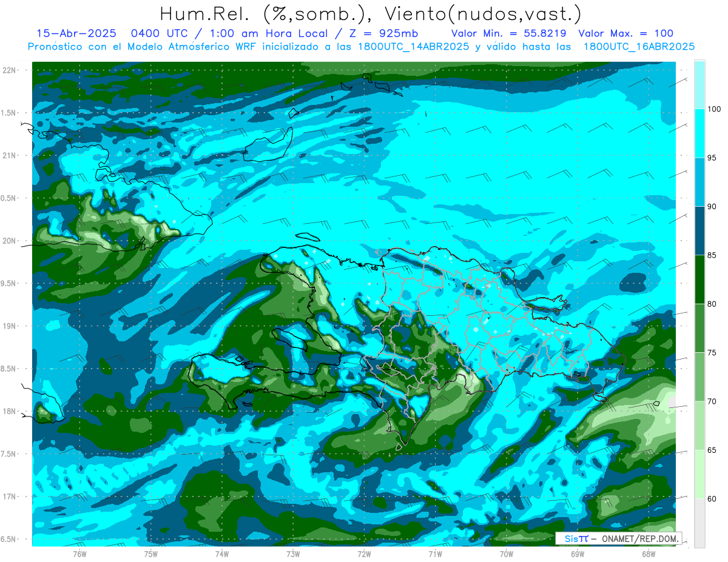Click the 60–65 palest green colorbar segment
This screenshot has width=728, height=562.
[x=699, y=475]
